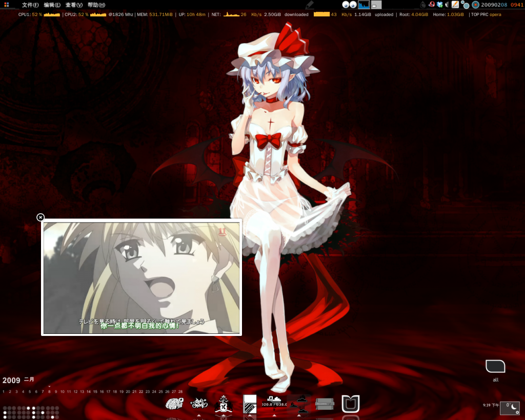Click the gray window workspace switcher applet
Image resolution: width=525 pixels, height=420 pixels.
point(376,5)
